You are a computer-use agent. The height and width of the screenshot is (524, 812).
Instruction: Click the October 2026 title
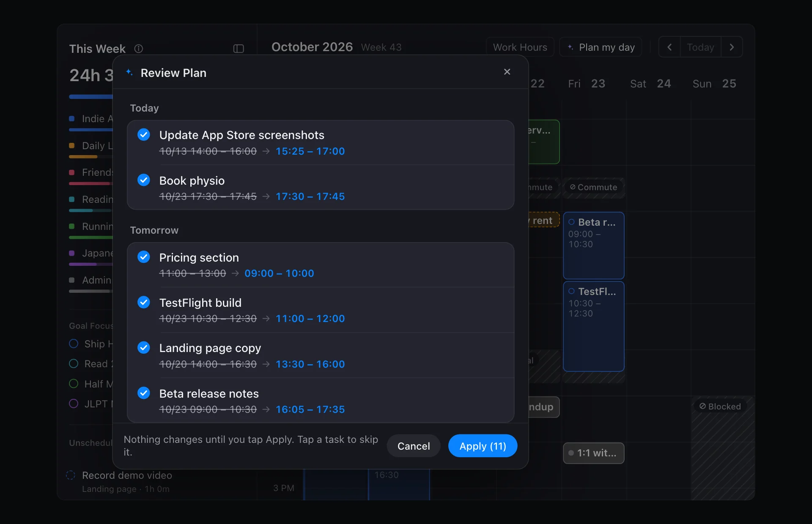click(312, 47)
